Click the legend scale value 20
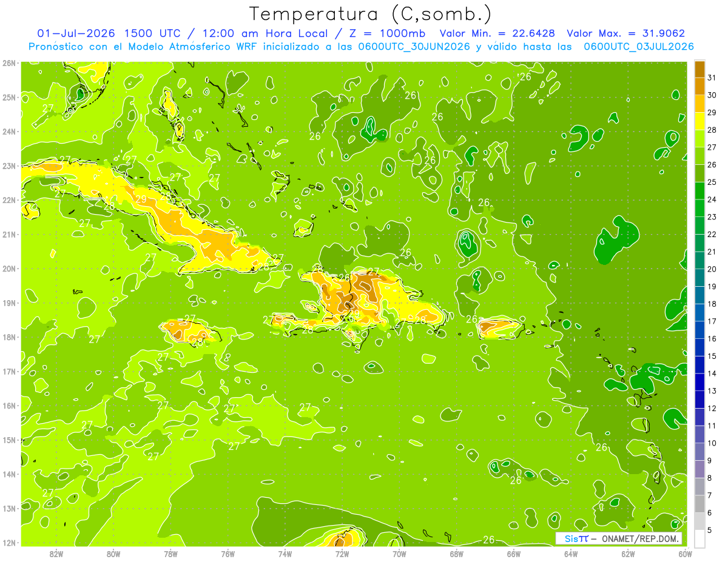This screenshot has height=562, width=728. point(712,269)
